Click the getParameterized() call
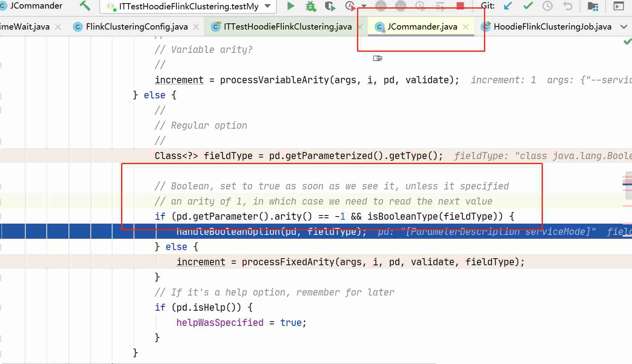 334,156
